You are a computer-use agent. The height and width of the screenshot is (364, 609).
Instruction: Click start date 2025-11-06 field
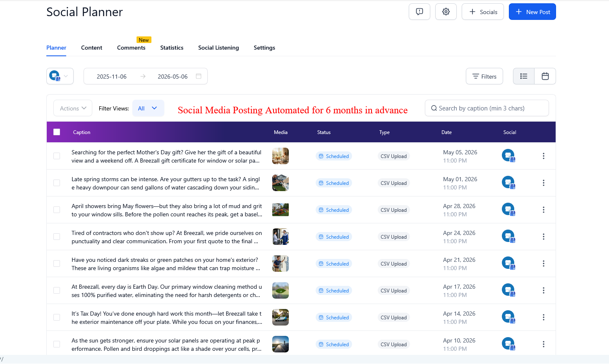[112, 77]
